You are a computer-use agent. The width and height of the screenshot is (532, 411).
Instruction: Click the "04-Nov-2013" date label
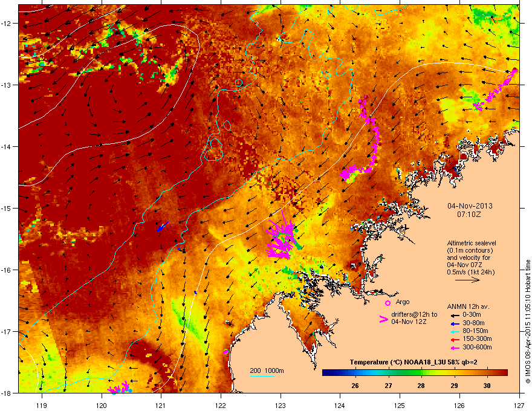click(x=470, y=206)
